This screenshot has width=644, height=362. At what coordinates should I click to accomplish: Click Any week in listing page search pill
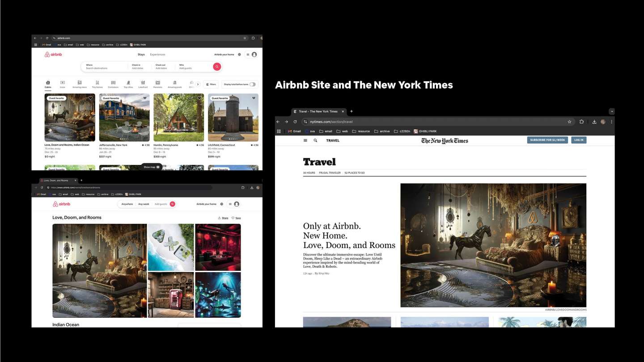click(144, 204)
